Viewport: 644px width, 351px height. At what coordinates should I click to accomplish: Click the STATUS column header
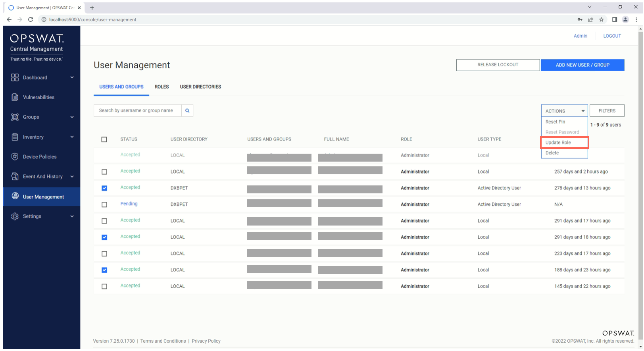(129, 139)
